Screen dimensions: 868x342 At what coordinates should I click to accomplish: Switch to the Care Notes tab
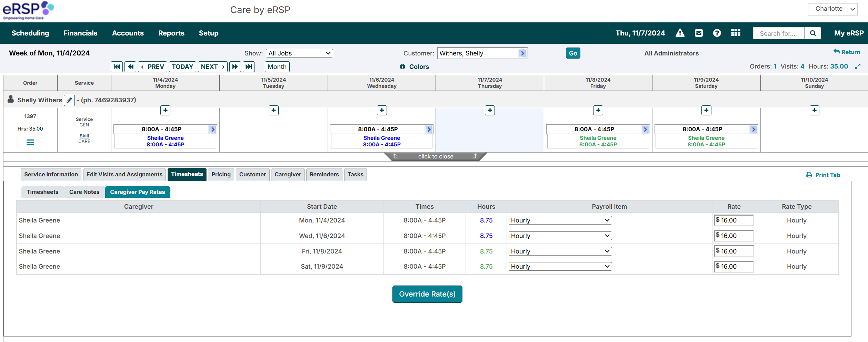coord(84,192)
